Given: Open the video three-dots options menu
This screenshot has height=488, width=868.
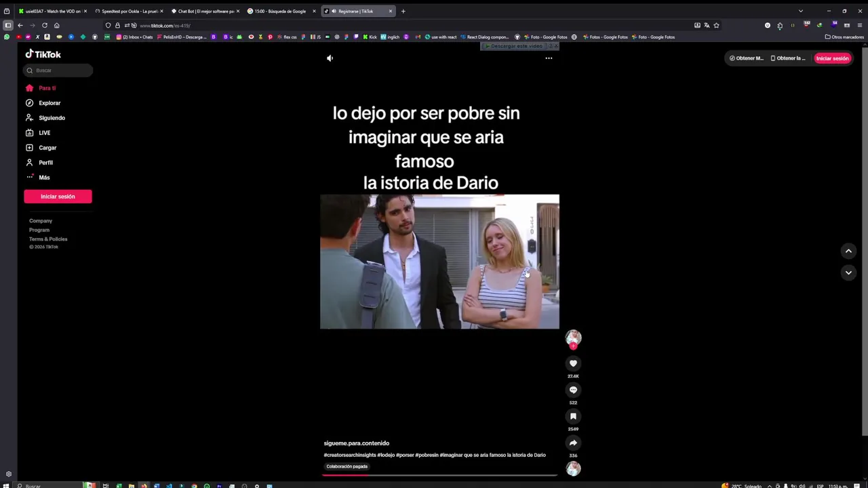Looking at the screenshot, I should (549, 58).
